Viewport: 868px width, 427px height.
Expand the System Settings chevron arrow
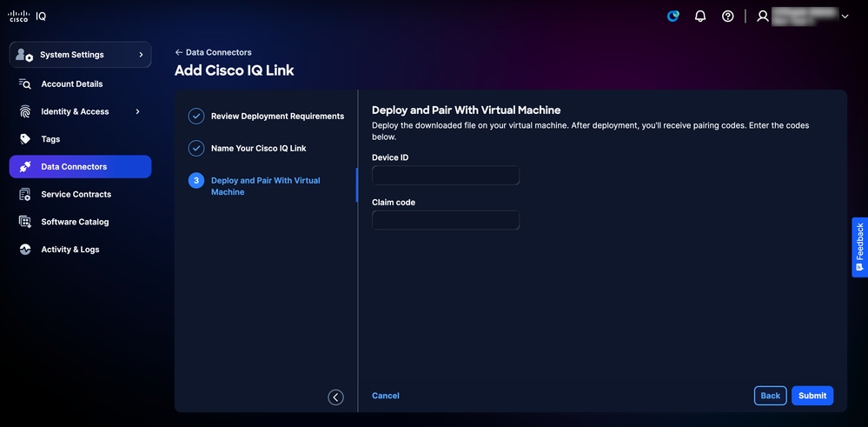(141, 54)
